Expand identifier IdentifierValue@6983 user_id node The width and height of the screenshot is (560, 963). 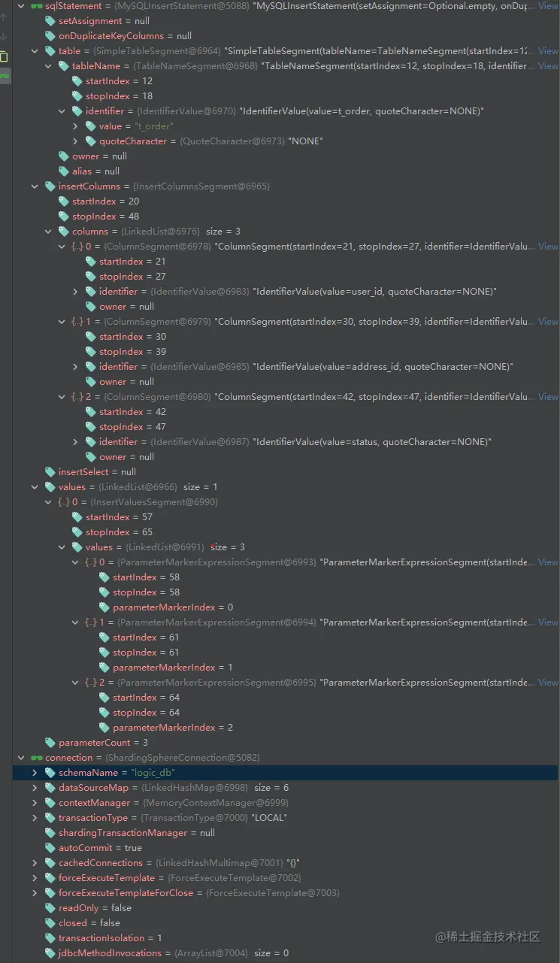(75, 292)
